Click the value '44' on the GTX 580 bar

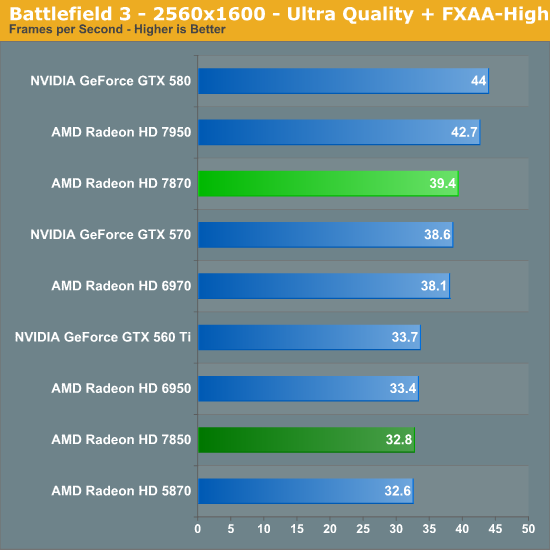click(478, 81)
